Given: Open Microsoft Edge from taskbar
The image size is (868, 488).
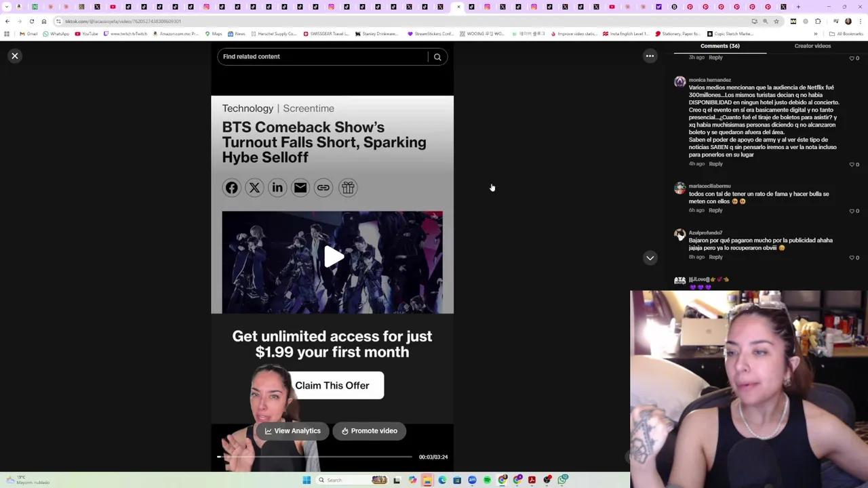Looking at the screenshot, I should 442,480.
